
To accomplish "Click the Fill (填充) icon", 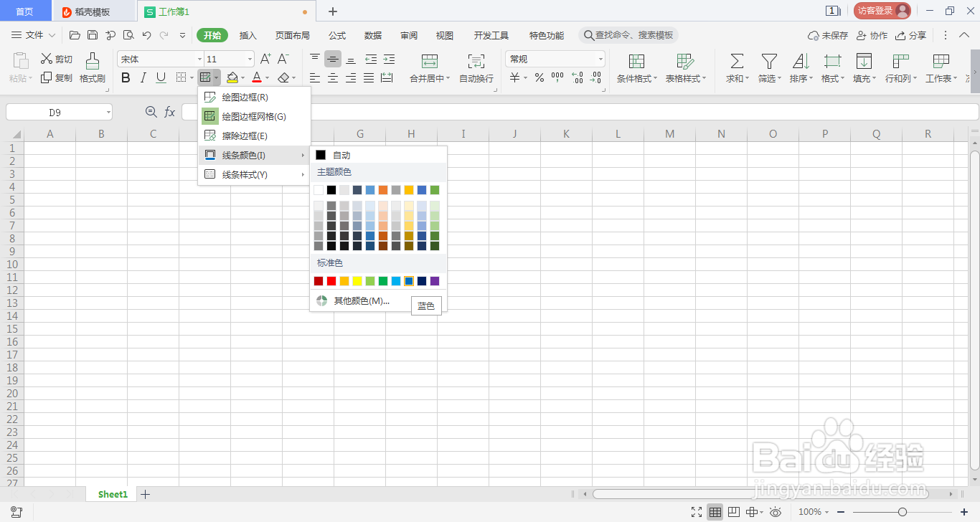I will [x=864, y=62].
